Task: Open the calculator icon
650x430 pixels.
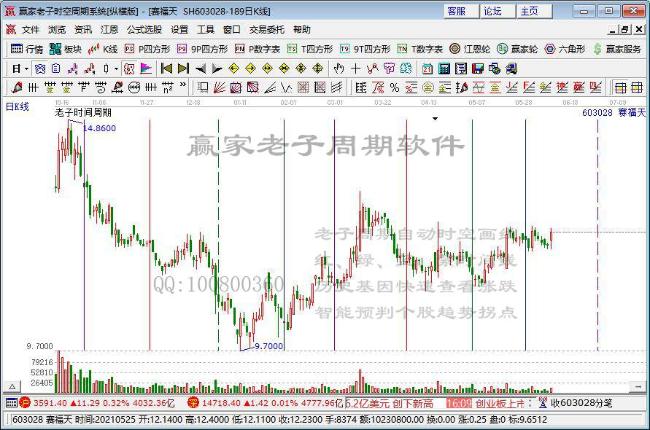Action: point(444,69)
